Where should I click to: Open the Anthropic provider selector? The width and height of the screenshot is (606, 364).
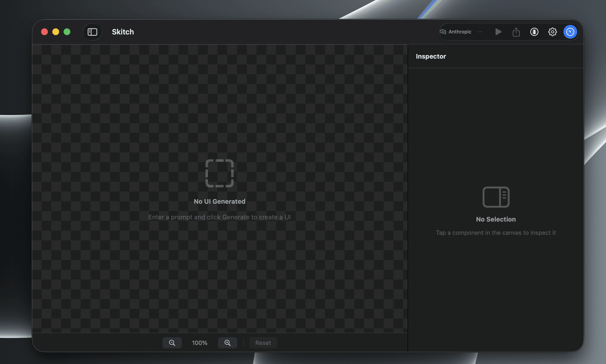pos(460,32)
